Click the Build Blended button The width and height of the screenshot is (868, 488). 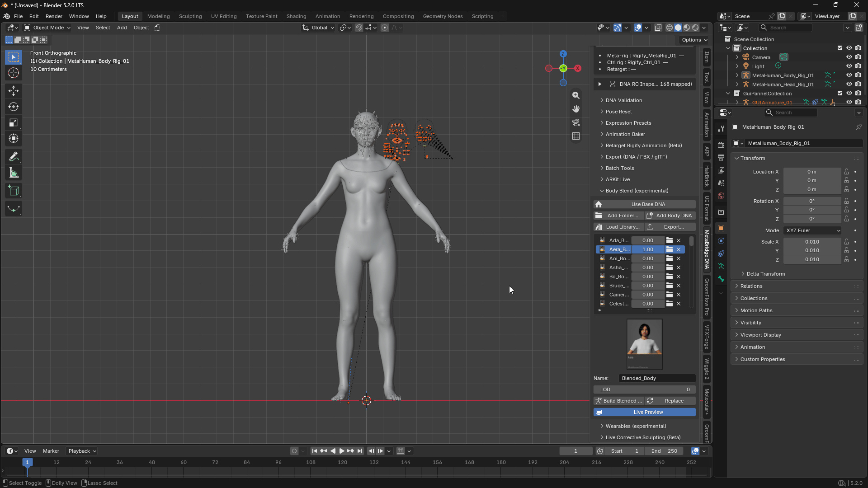[x=618, y=401]
